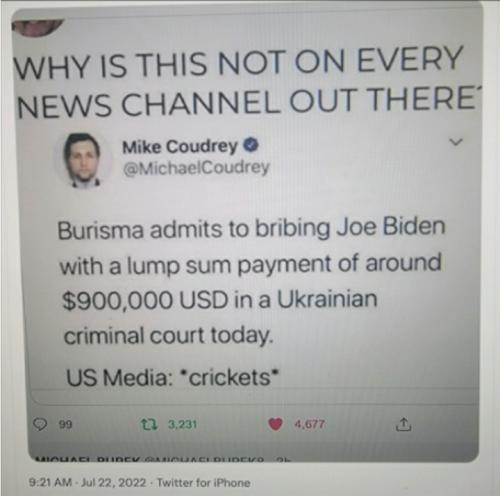Screen dimensions: 500x496
Task: Expand the tweet options chevron
Action: click(x=456, y=142)
